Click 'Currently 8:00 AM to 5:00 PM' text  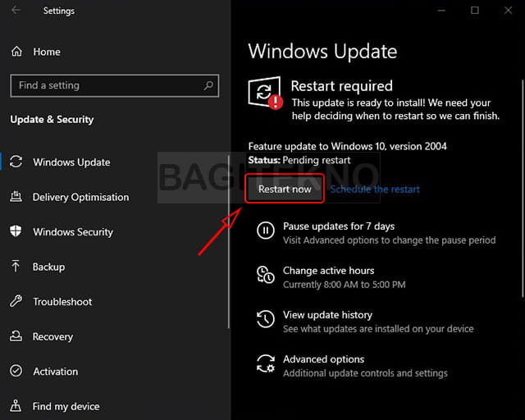(345, 285)
